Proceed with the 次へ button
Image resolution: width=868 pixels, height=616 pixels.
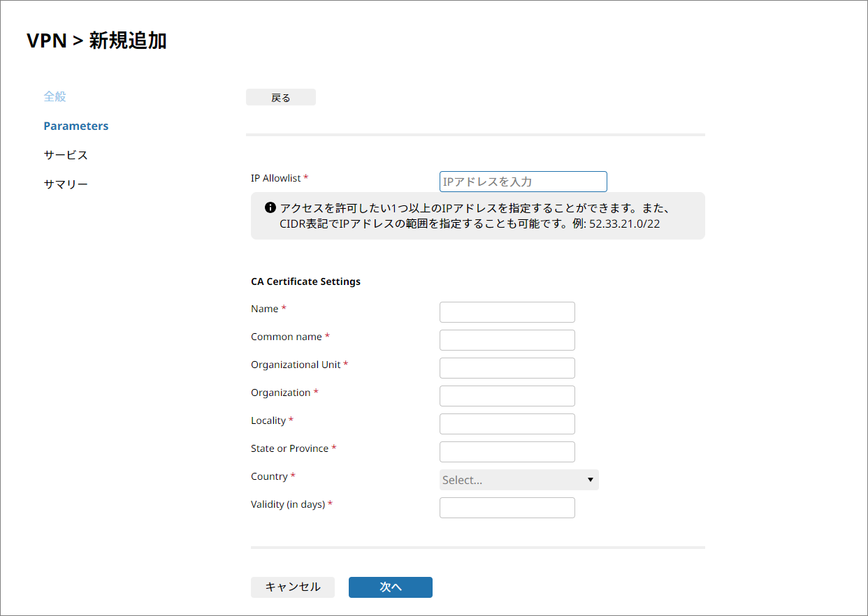coord(391,587)
